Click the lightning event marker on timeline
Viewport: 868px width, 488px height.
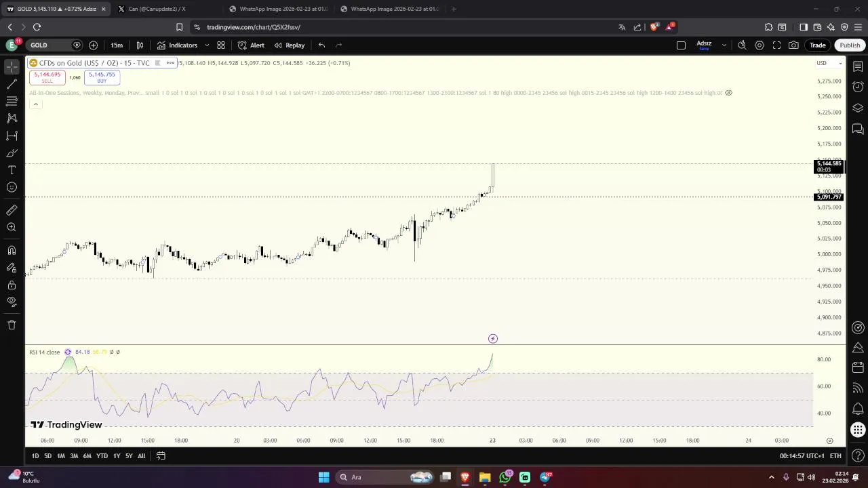pos(493,339)
